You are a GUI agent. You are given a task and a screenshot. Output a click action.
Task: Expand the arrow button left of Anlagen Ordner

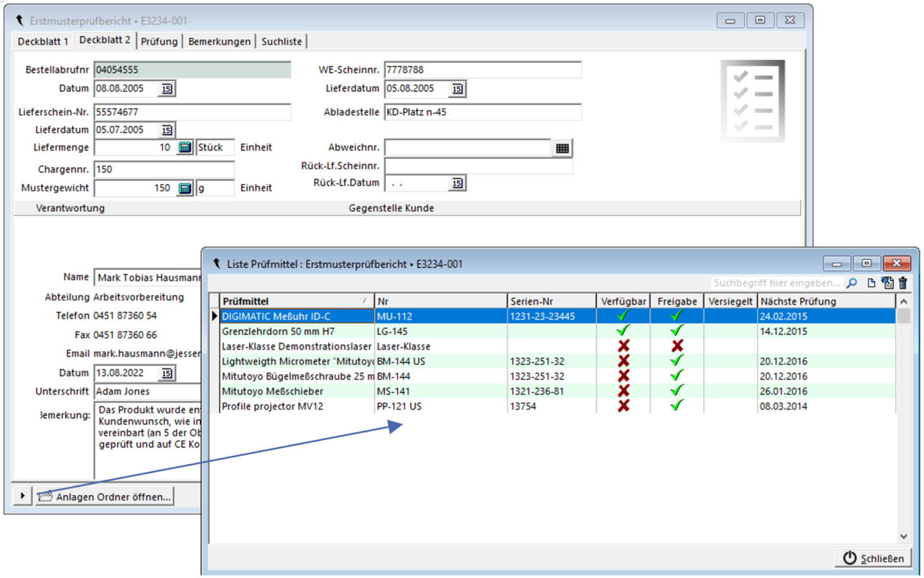point(22,496)
